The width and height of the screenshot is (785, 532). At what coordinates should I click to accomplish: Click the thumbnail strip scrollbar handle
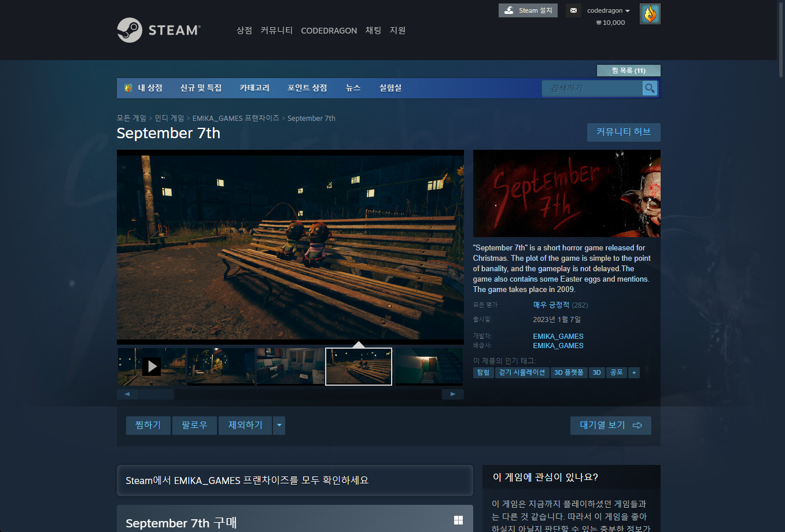tap(156, 394)
